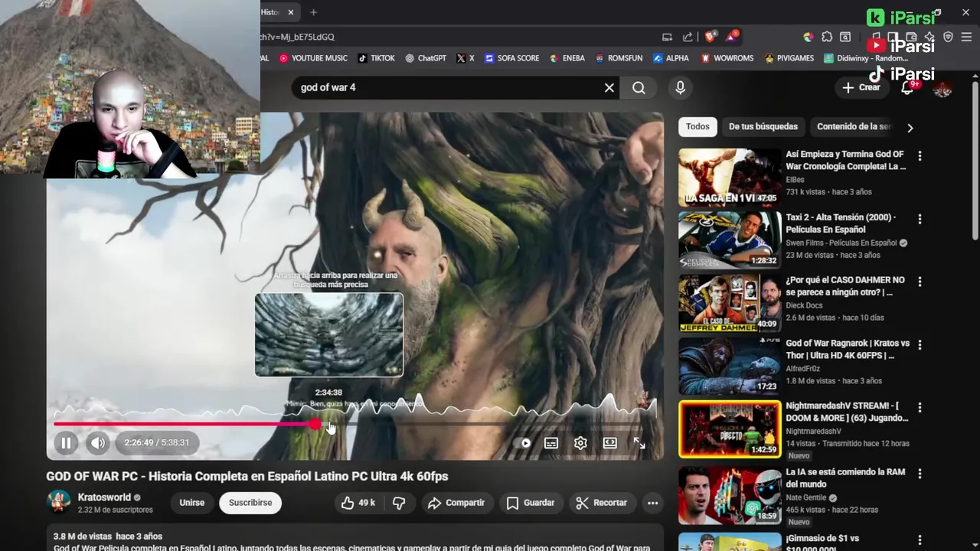The width and height of the screenshot is (980, 551).
Task: Open the CASO DAHMER video title
Action: (845, 286)
